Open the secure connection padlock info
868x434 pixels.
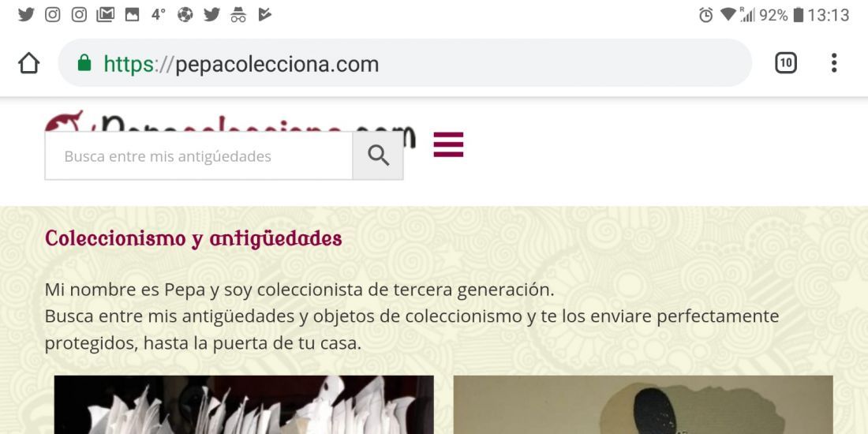(x=84, y=63)
